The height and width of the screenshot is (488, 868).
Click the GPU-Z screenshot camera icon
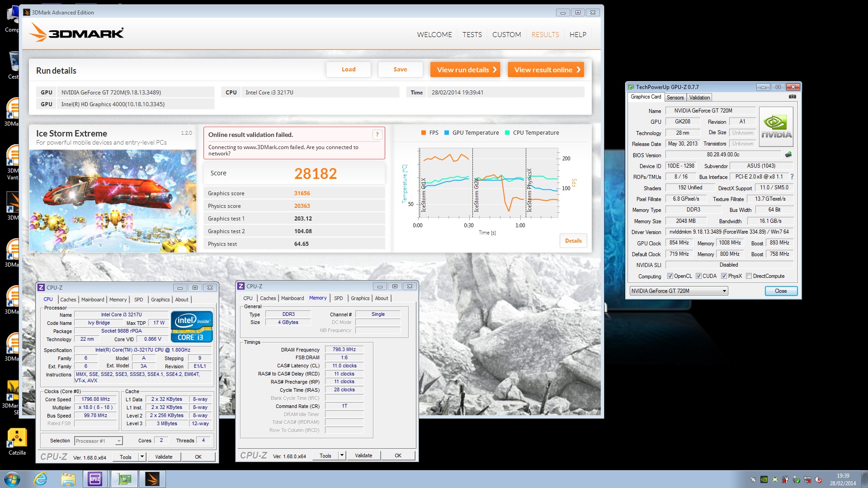tap(792, 97)
